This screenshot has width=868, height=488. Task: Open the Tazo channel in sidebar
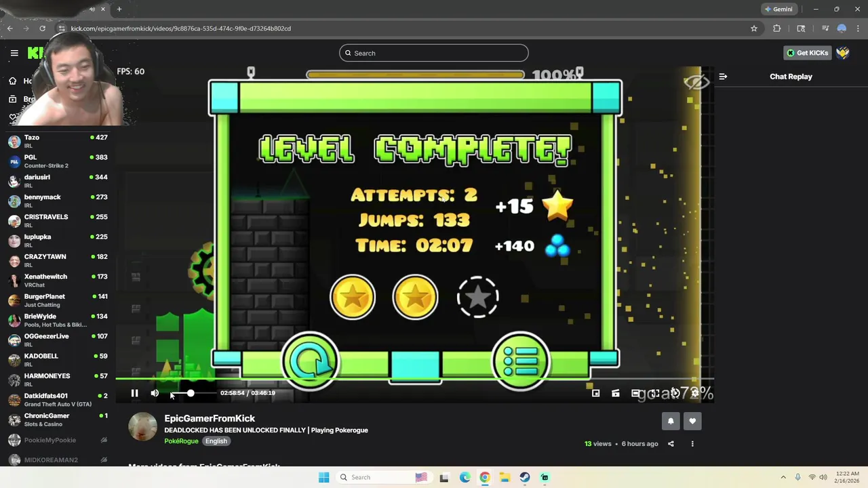(x=58, y=141)
